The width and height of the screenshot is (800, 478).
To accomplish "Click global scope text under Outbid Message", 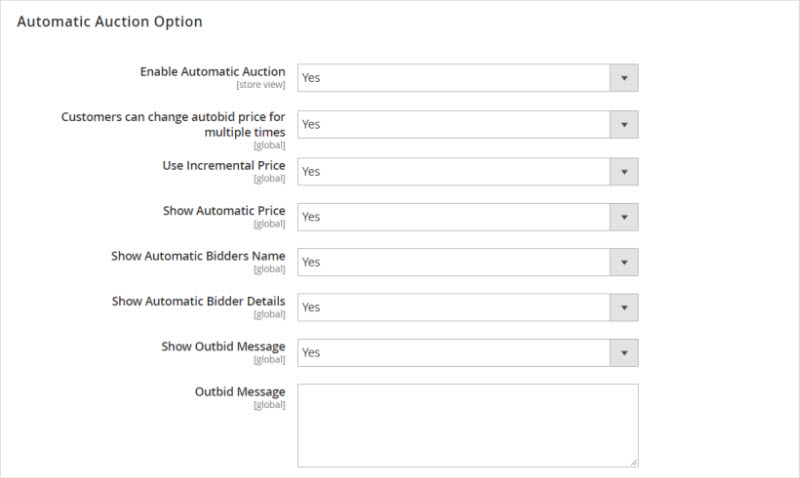I will tap(269, 405).
